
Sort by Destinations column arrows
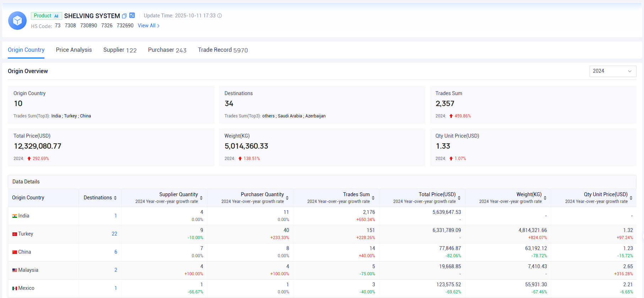pyautogui.click(x=115, y=198)
